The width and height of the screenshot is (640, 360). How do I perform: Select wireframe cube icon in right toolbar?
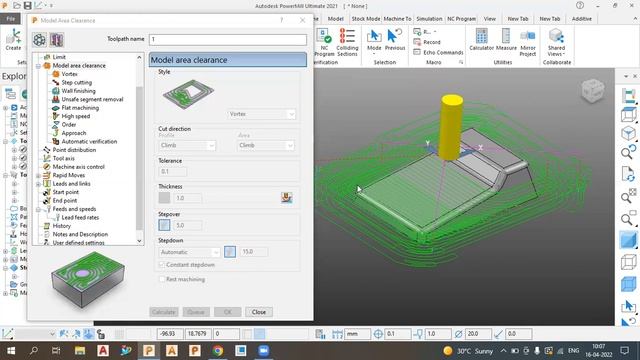pos(629,261)
